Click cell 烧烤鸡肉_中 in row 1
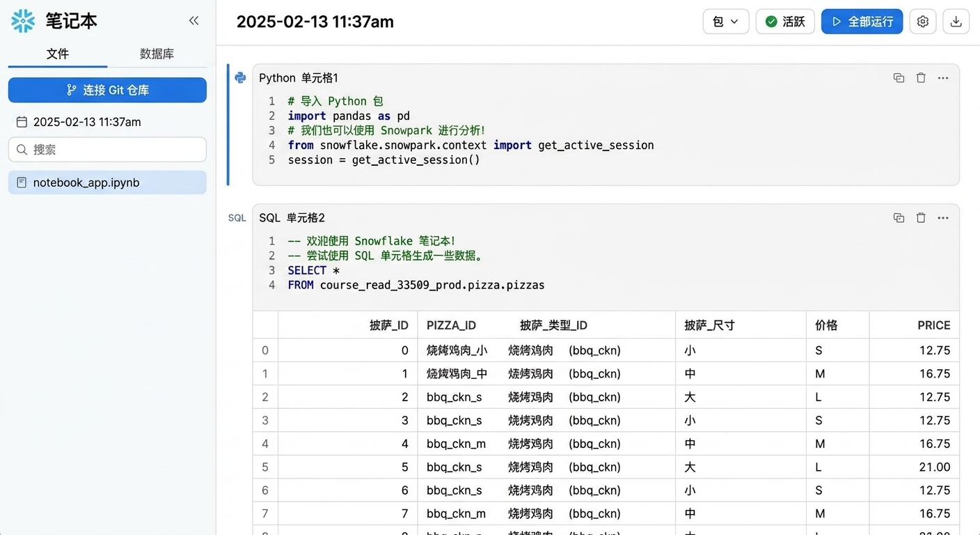 click(x=457, y=374)
